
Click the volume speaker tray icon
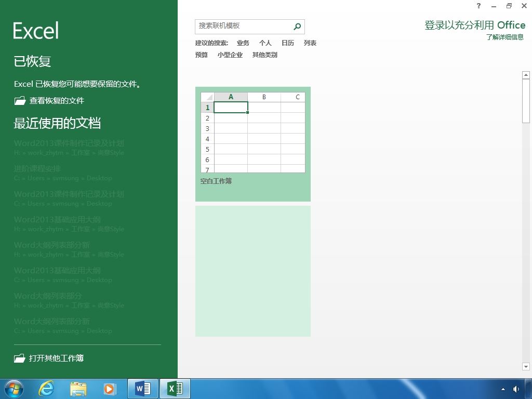point(516,389)
